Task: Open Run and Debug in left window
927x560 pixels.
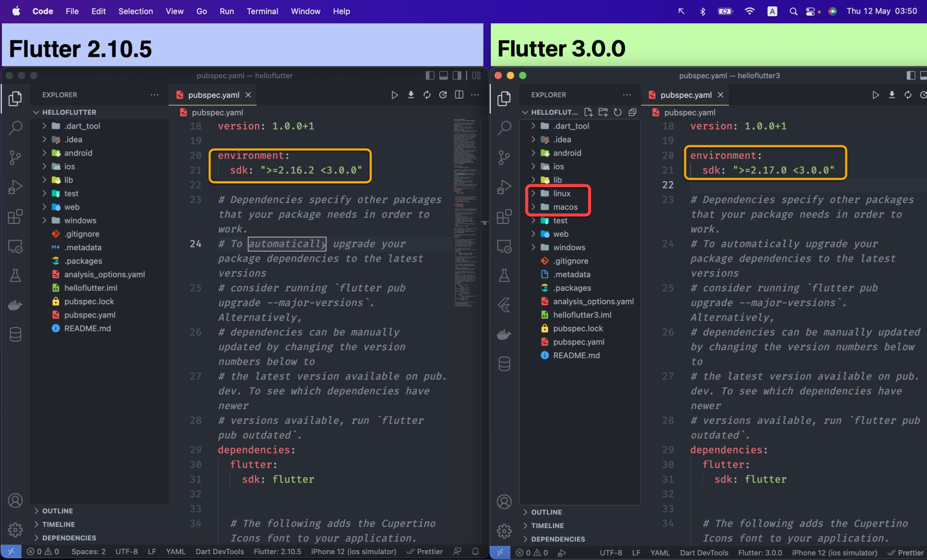Action: [x=16, y=186]
